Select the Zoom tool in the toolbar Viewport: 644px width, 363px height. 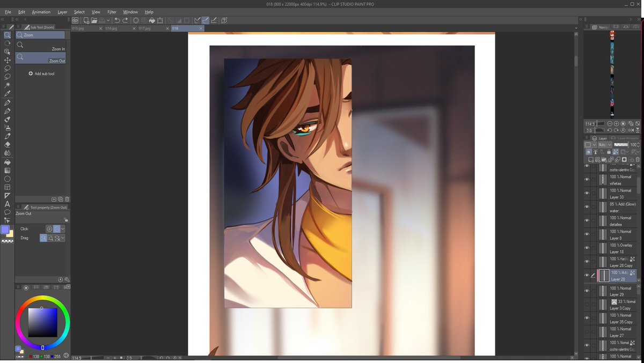(x=8, y=35)
